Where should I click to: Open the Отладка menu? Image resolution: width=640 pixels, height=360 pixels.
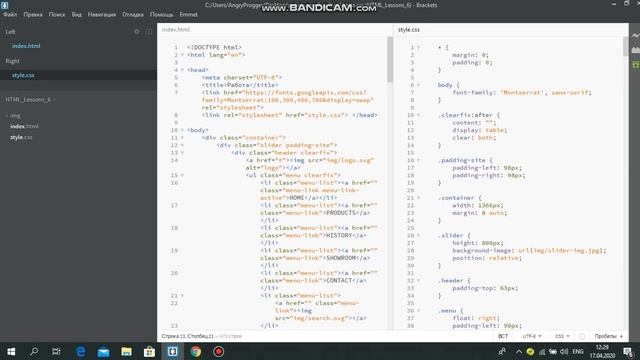pyautogui.click(x=133, y=14)
